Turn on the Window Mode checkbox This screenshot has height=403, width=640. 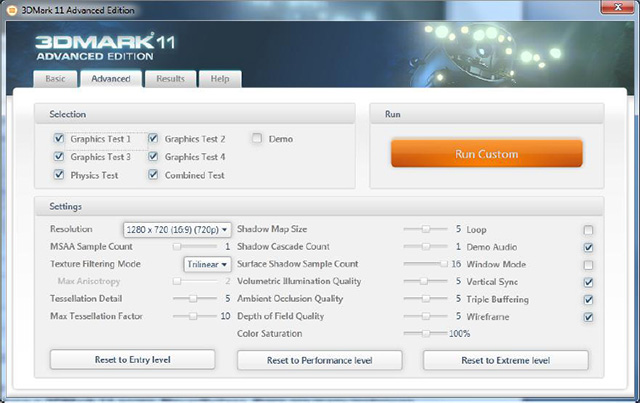588,264
